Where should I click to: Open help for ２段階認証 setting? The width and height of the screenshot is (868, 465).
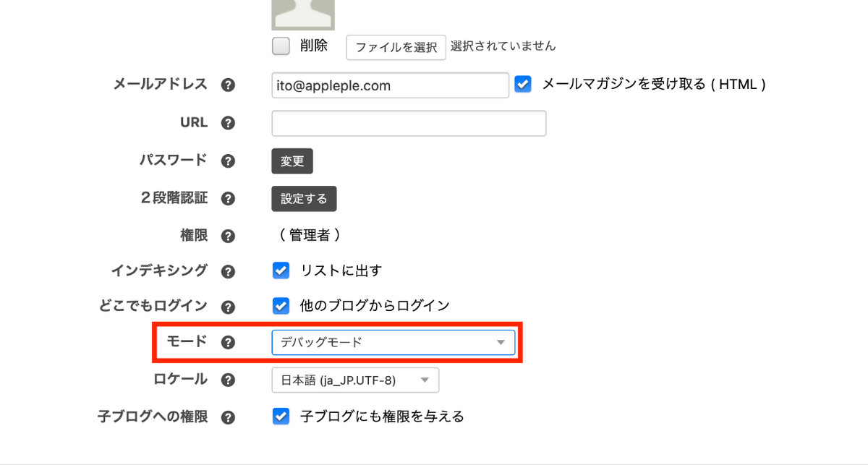point(228,198)
